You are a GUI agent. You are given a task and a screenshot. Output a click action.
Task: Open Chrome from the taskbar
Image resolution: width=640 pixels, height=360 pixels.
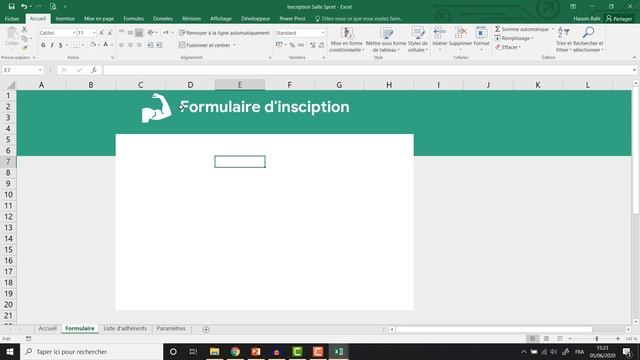click(x=235, y=351)
